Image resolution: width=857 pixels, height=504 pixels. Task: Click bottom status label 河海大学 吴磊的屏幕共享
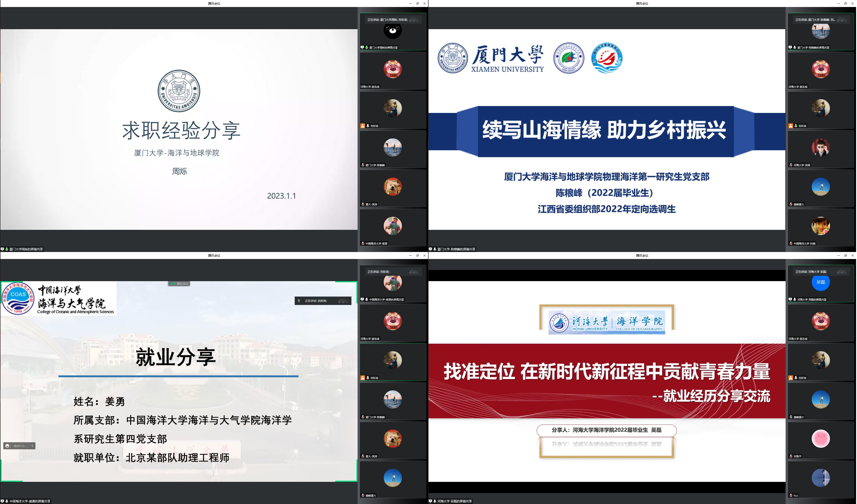pyautogui.click(x=454, y=501)
